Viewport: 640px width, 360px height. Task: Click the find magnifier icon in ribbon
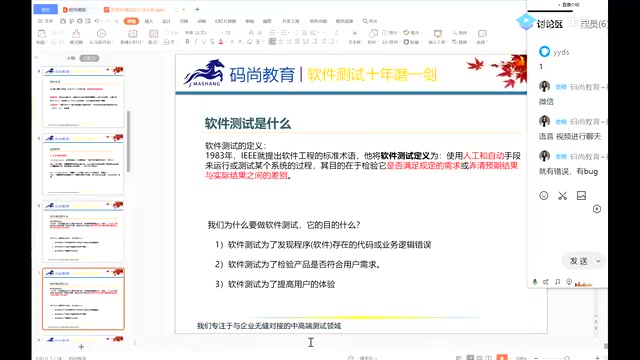pyautogui.click(x=454, y=33)
